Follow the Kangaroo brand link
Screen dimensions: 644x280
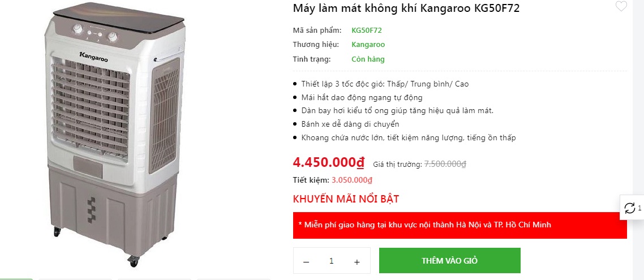pyautogui.click(x=368, y=45)
